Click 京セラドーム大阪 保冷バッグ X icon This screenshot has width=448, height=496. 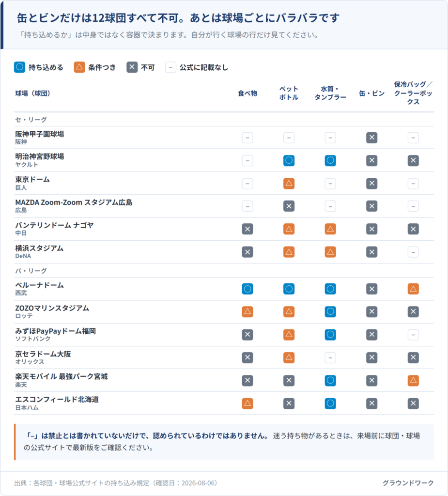coord(413,357)
